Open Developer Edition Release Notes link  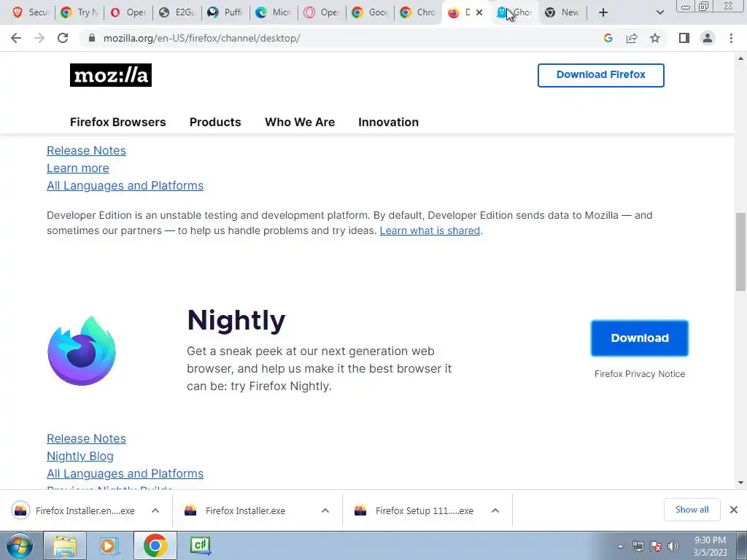pos(86,150)
